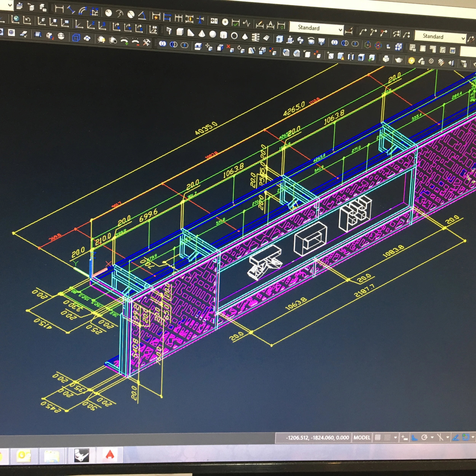Select the Linear dimension tool
Screen dimensions: 476x476
59,9
